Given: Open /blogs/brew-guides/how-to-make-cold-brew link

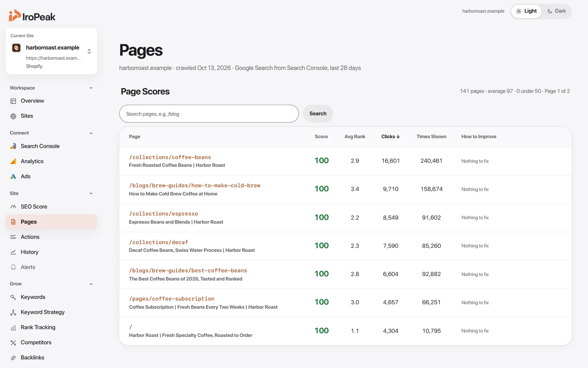Looking at the screenshot, I should pos(195,186).
